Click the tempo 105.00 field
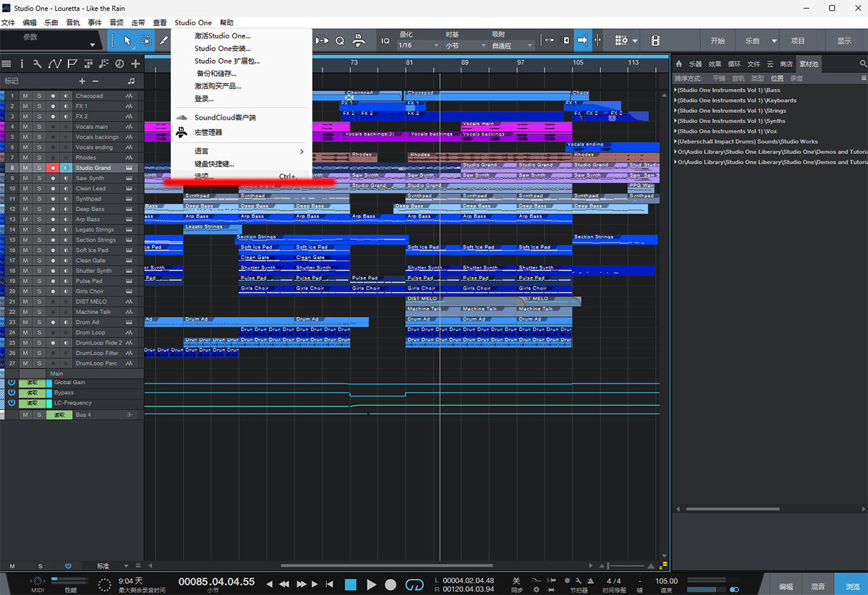This screenshot has height=595, width=868. click(666, 581)
